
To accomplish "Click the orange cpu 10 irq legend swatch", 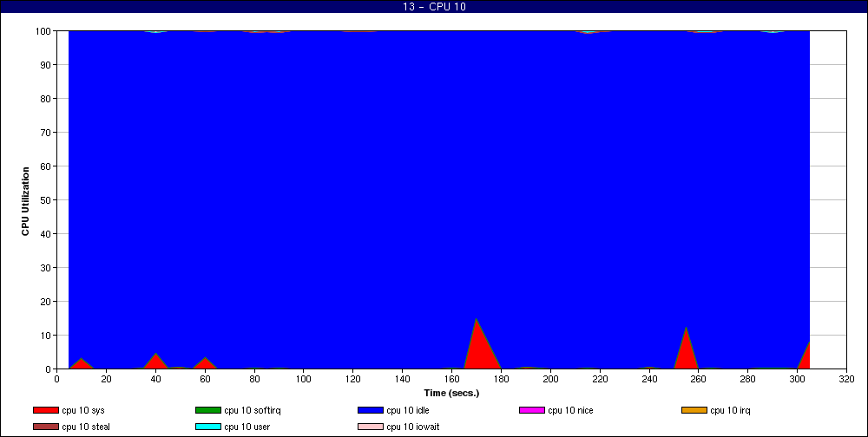I will tap(694, 410).
